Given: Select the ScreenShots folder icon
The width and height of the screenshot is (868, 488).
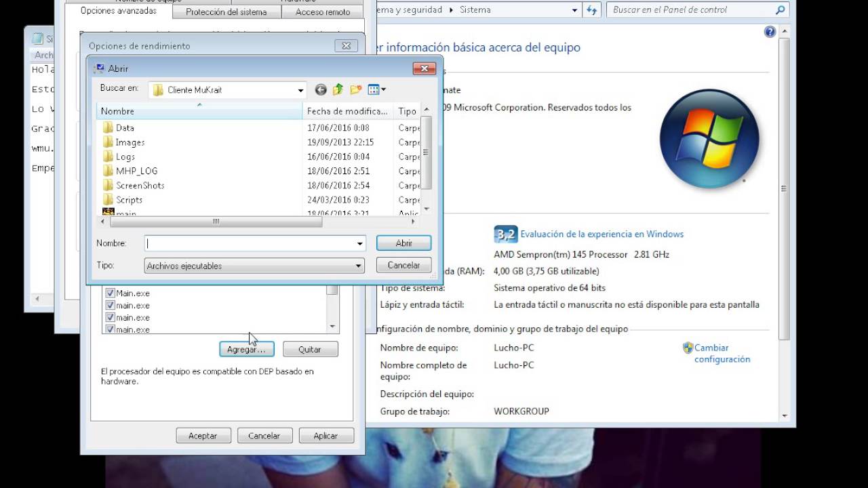Looking at the screenshot, I should [x=108, y=185].
